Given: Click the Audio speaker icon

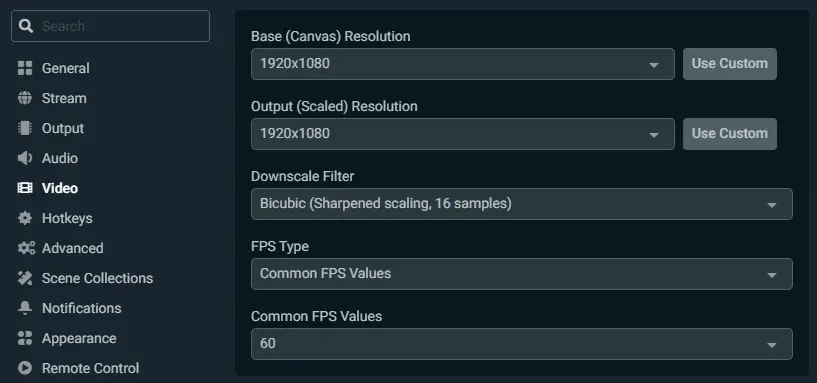Looking at the screenshot, I should (x=24, y=158).
